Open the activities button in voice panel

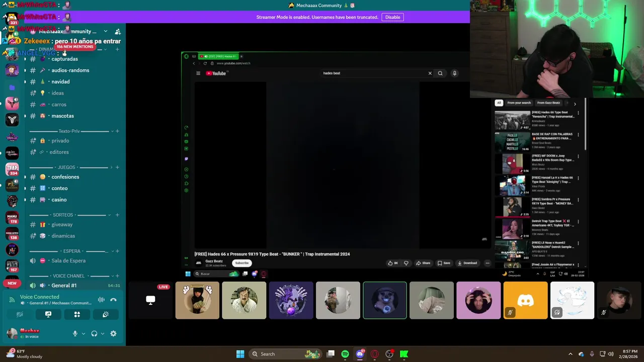click(x=77, y=314)
